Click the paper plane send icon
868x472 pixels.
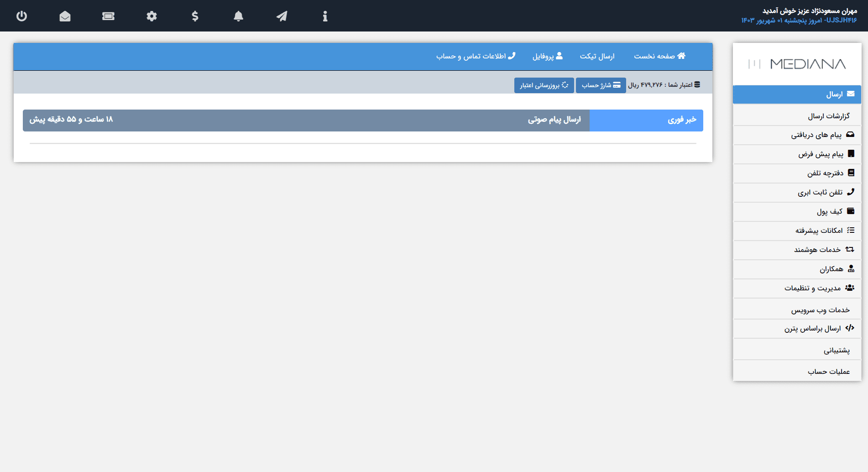(x=282, y=16)
